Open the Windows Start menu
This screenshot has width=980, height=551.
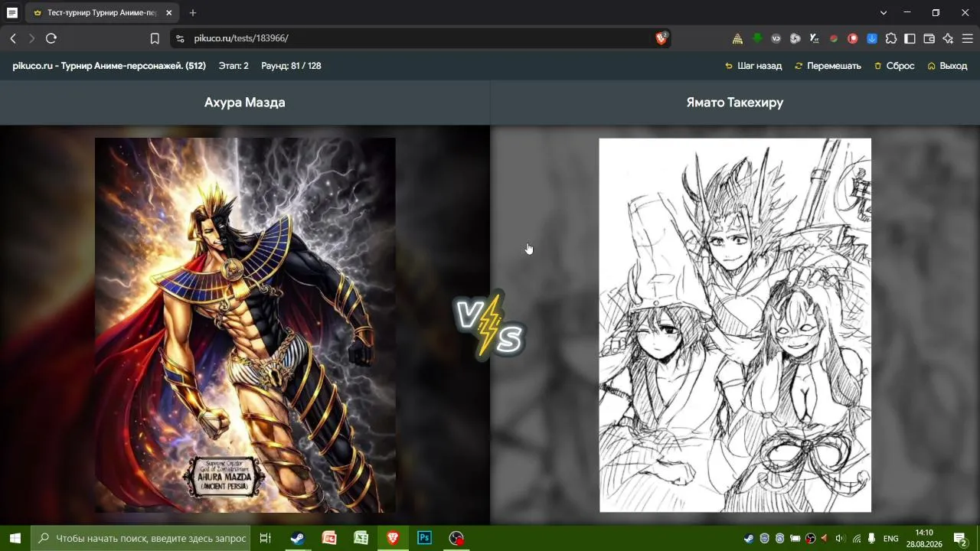tap(15, 538)
